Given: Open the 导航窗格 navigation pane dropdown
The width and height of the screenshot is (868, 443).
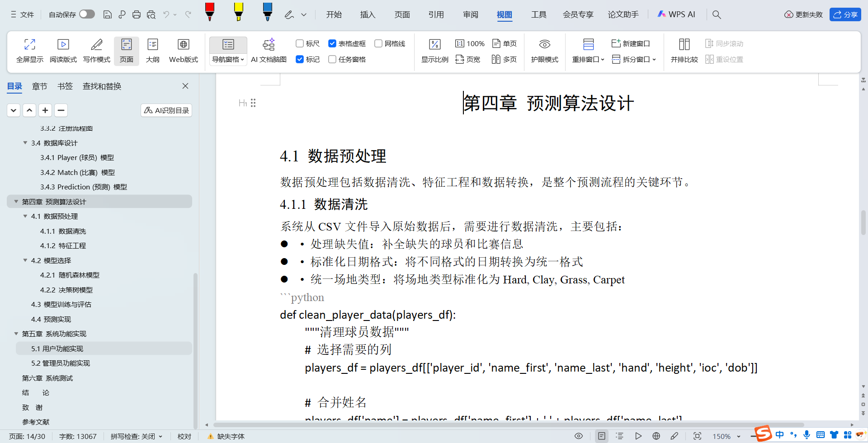Looking at the screenshot, I should 228,59.
